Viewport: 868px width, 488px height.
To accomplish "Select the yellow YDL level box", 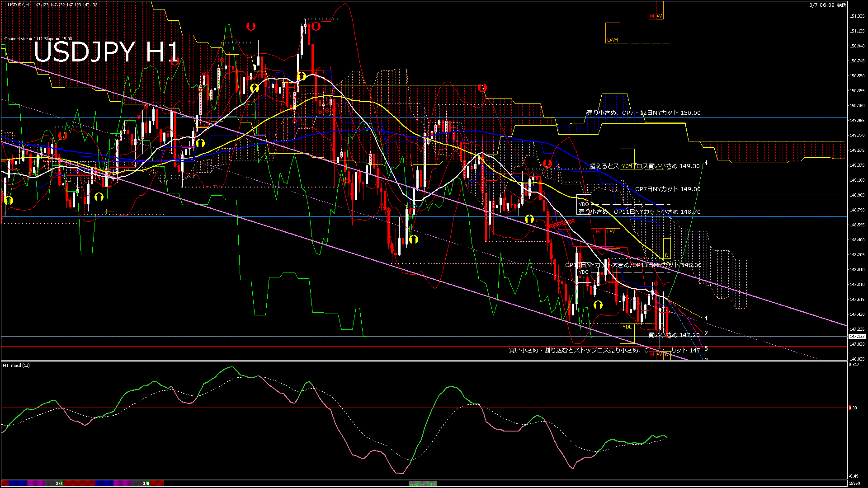I will (627, 333).
